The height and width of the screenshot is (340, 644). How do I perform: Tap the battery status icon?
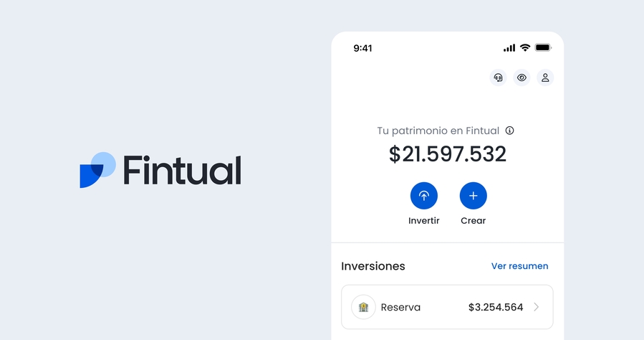click(543, 47)
